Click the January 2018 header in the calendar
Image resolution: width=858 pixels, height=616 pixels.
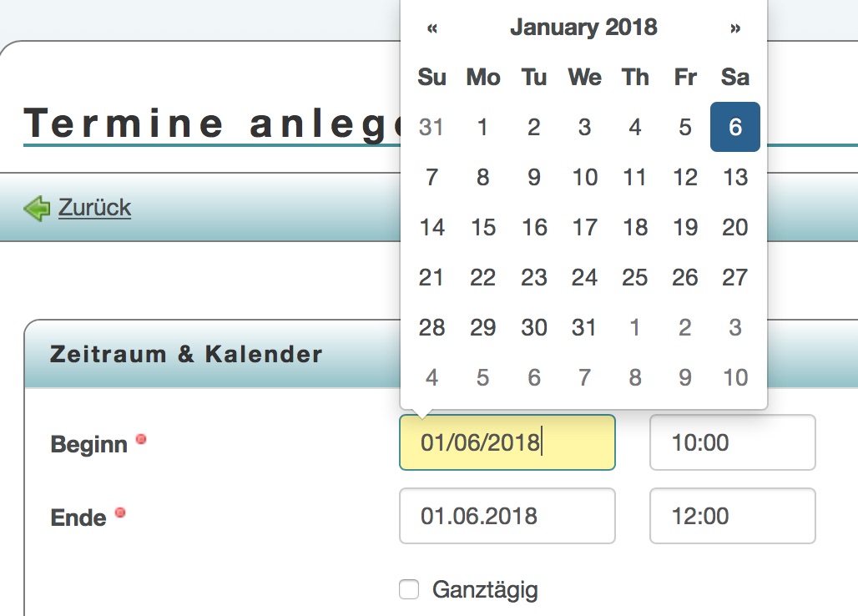[583, 27]
